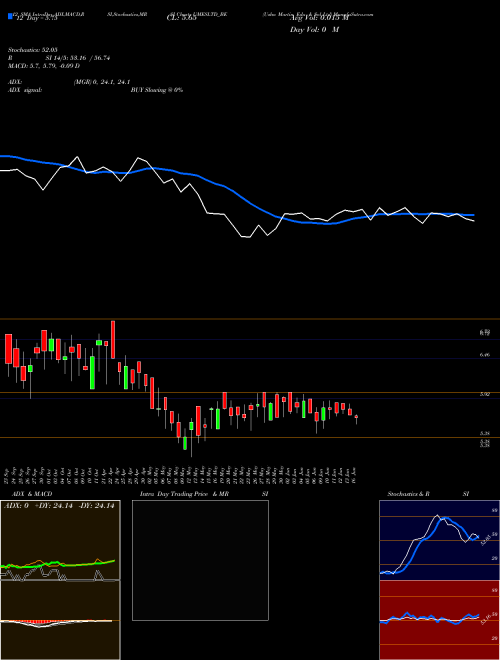Click the first red candlestick on the left
This screenshot has height=660, width=500.
pos(8,349)
